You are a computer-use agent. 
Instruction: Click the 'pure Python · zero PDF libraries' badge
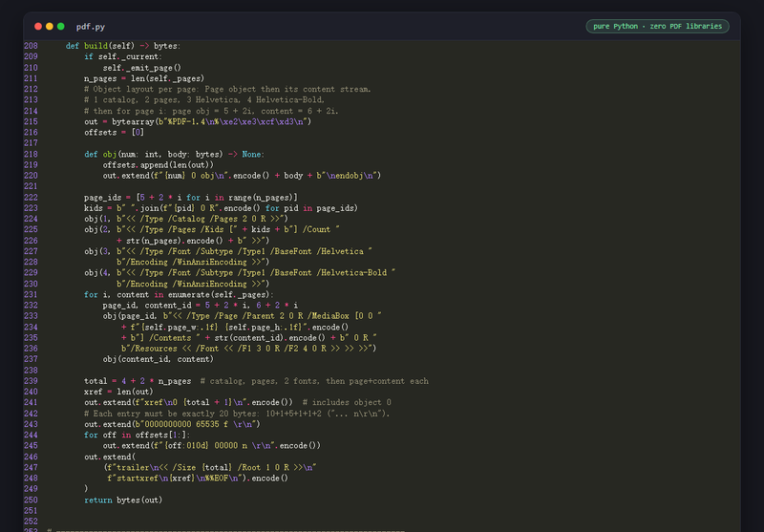[657, 27]
